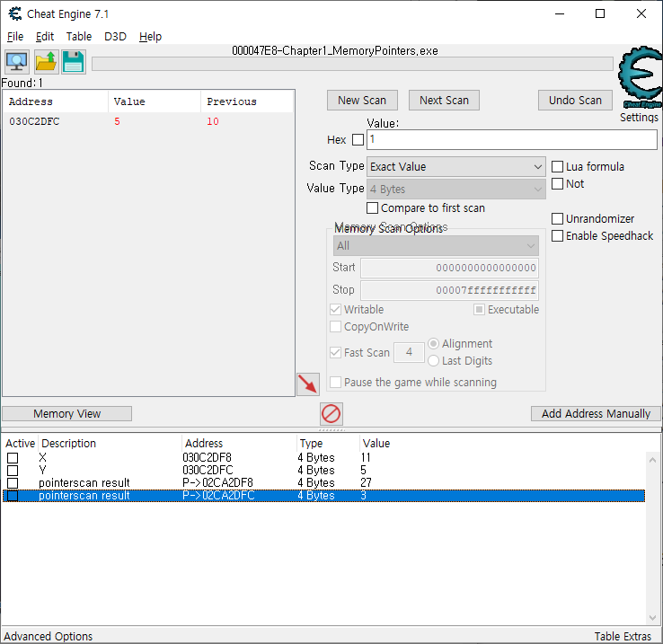
Task: Open Memory View
Action: 66,413
